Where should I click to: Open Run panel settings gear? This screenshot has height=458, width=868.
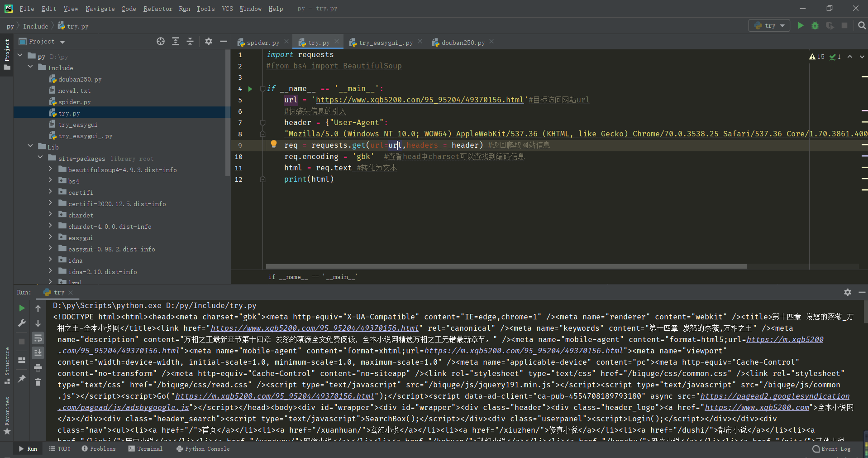[848, 292]
